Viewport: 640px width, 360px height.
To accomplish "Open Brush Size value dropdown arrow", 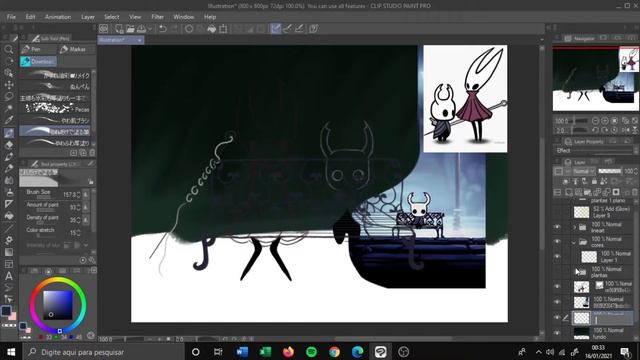I will (86, 195).
